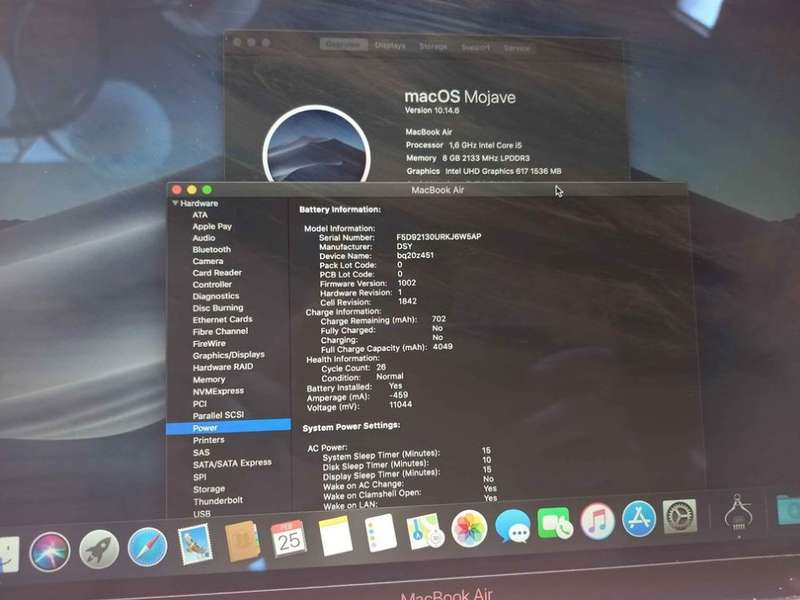Viewport: 800px width, 600px height.
Task: Open Finder icon at dock edge
Action: coord(9,554)
